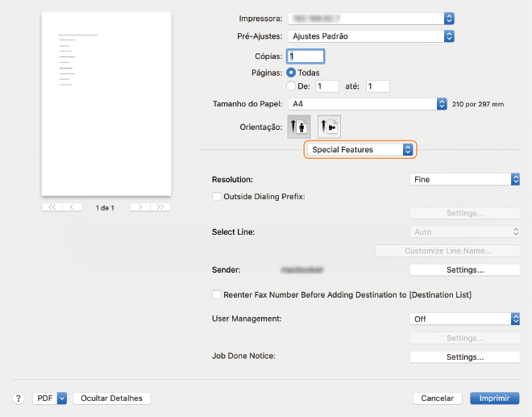532x417 pixels.
Task: Change Resolution from the Fine dropdown
Action: [x=464, y=180]
